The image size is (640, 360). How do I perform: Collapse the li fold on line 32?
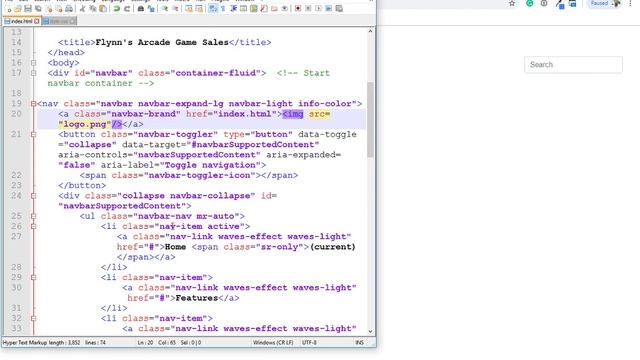(33, 318)
